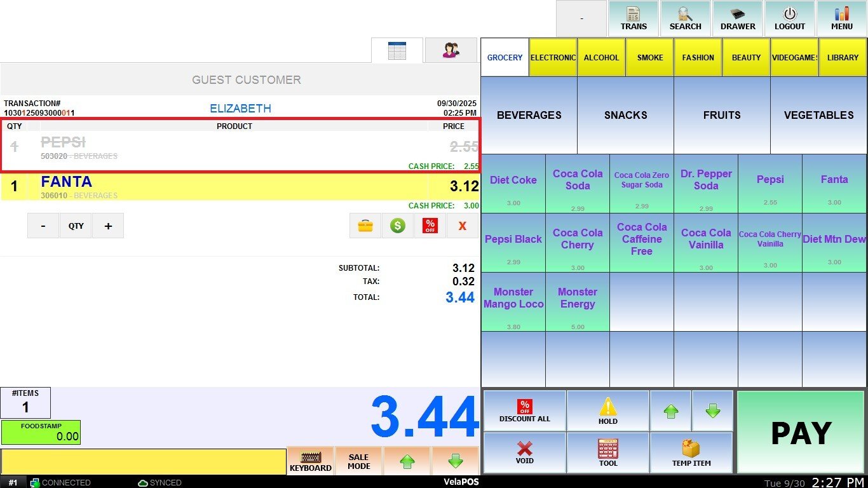
Task: Click the SEARCH magnifier icon
Action: pyautogui.click(x=685, y=18)
